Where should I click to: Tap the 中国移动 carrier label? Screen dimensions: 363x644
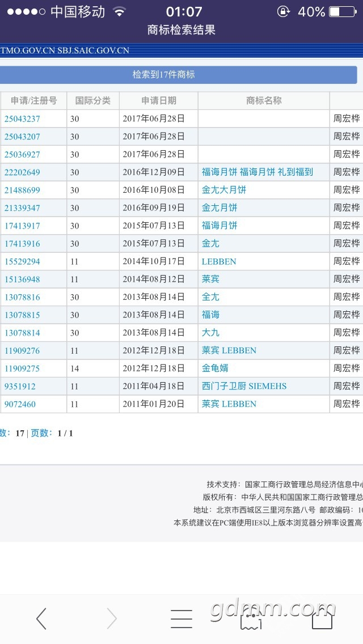pos(78,11)
